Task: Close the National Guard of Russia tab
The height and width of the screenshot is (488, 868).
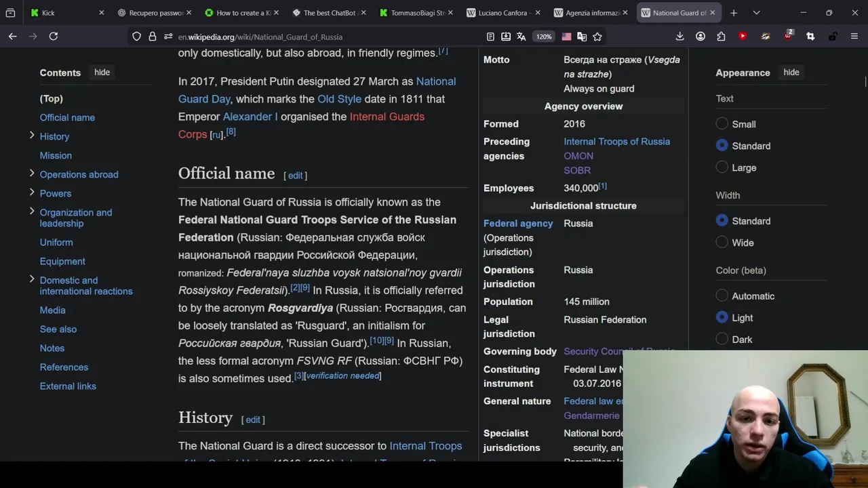Action: 712,13
